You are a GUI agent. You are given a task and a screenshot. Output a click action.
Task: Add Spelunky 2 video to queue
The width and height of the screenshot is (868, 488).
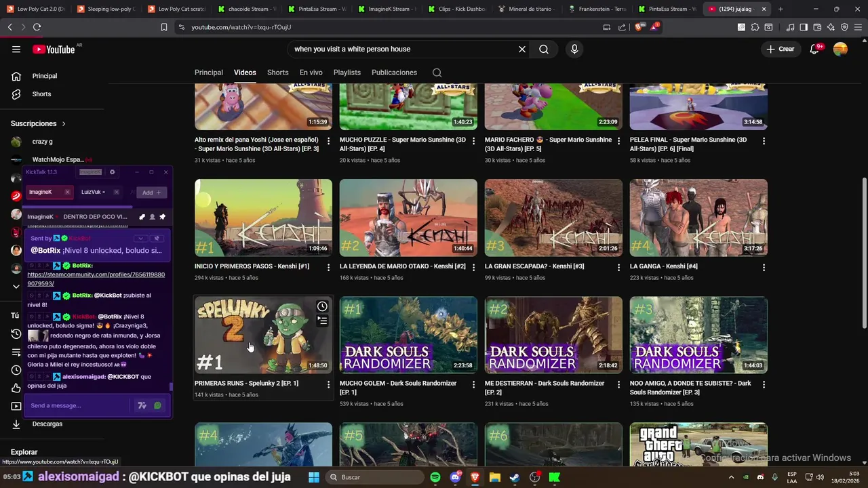(x=322, y=321)
